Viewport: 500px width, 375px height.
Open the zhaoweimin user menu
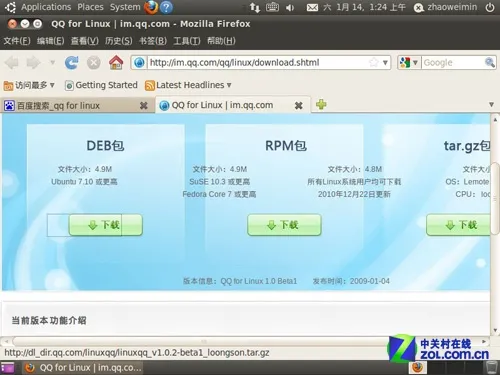(445, 7)
